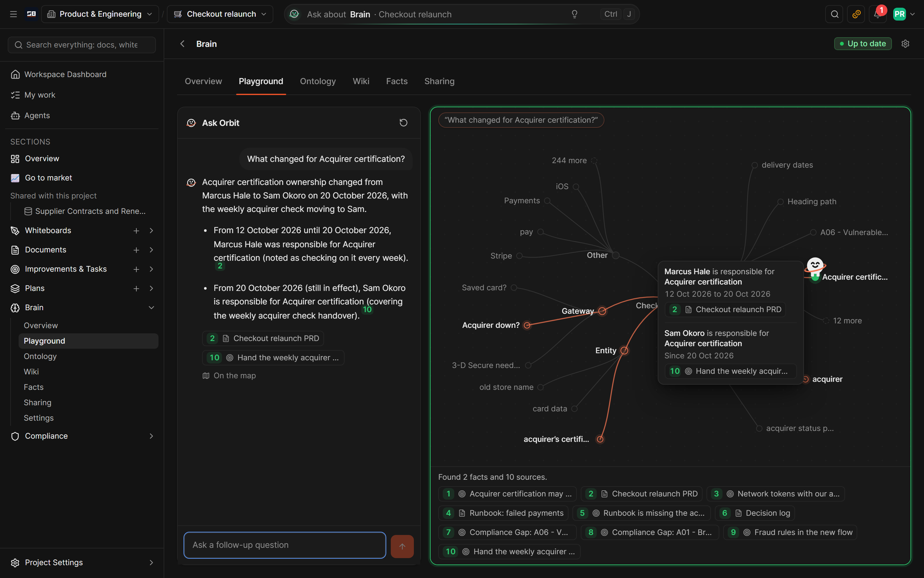Open source 6 Decision log chip
Image resolution: width=924 pixels, height=578 pixels.
pyautogui.click(x=755, y=513)
